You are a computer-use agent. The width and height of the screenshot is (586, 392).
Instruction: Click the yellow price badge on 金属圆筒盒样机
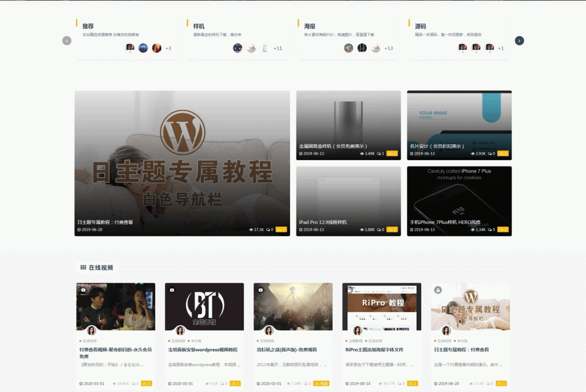tap(392, 153)
